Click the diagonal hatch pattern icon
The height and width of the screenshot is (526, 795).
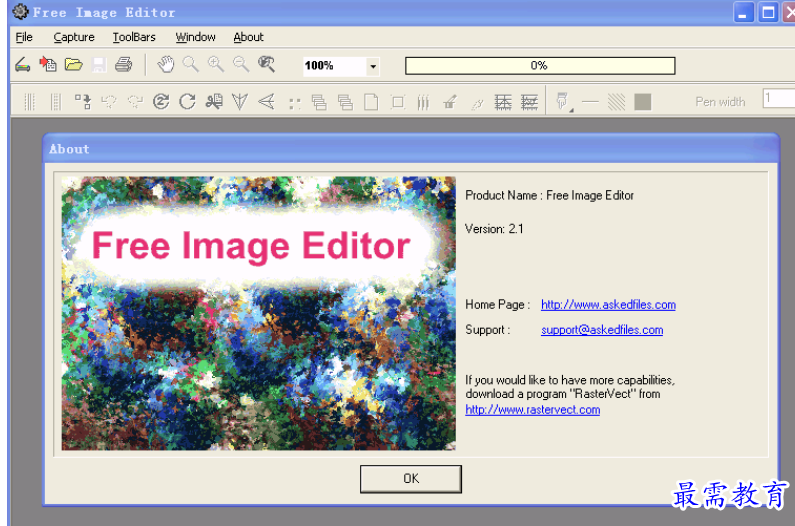(x=617, y=102)
